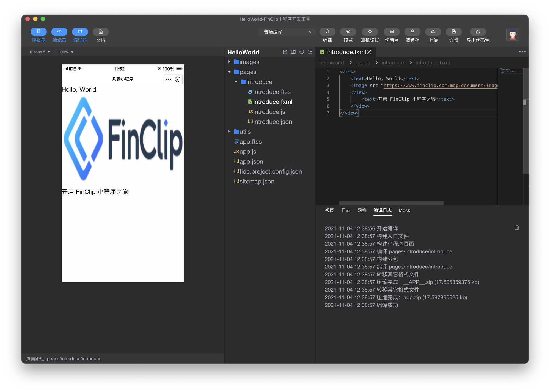Open the 详情 details icon
This screenshot has height=392, width=550.
point(454,32)
